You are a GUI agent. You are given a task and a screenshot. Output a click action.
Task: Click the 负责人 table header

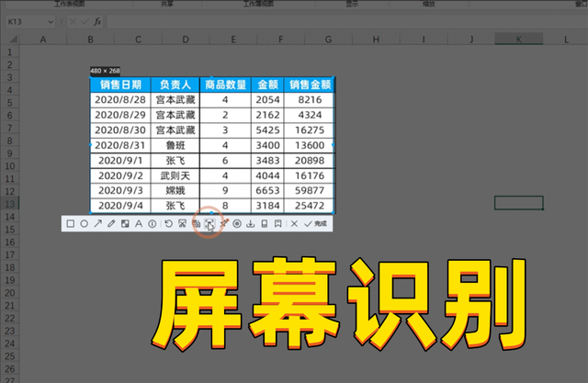pos(175,84)
